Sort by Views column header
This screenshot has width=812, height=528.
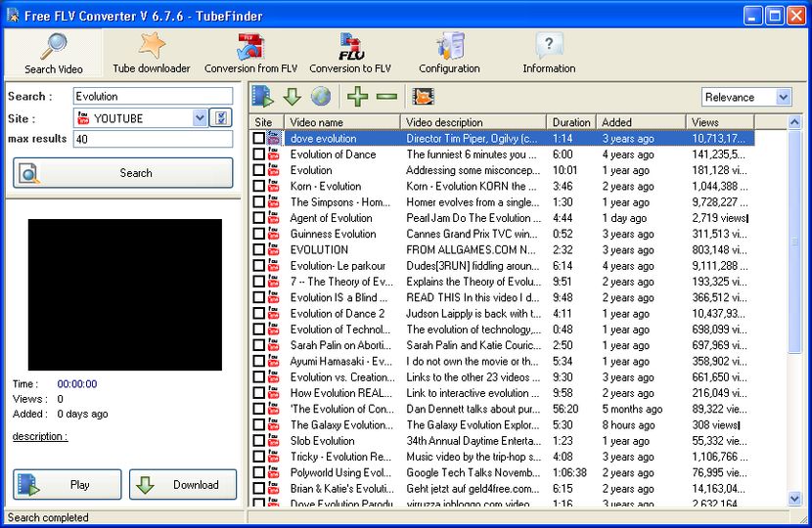click(x=720, y=122)
